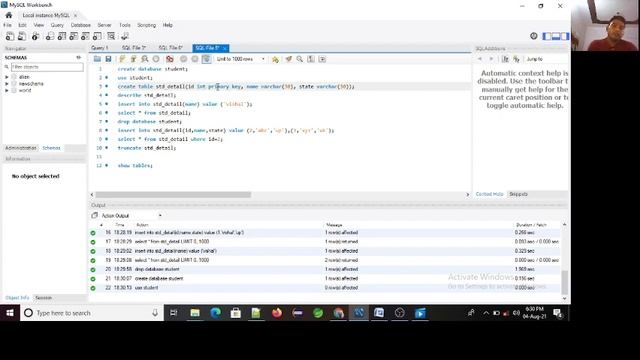
Task: Expand the world schema node
Action: coord(7,91)
